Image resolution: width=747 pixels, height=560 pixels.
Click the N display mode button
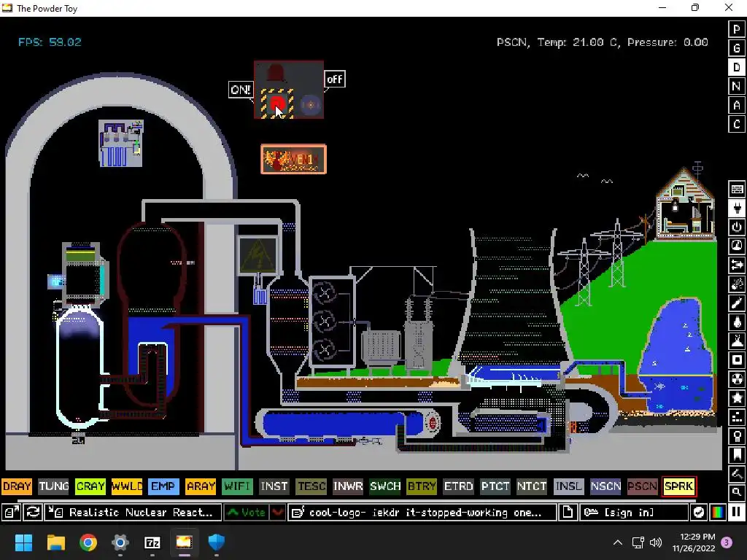737,86
